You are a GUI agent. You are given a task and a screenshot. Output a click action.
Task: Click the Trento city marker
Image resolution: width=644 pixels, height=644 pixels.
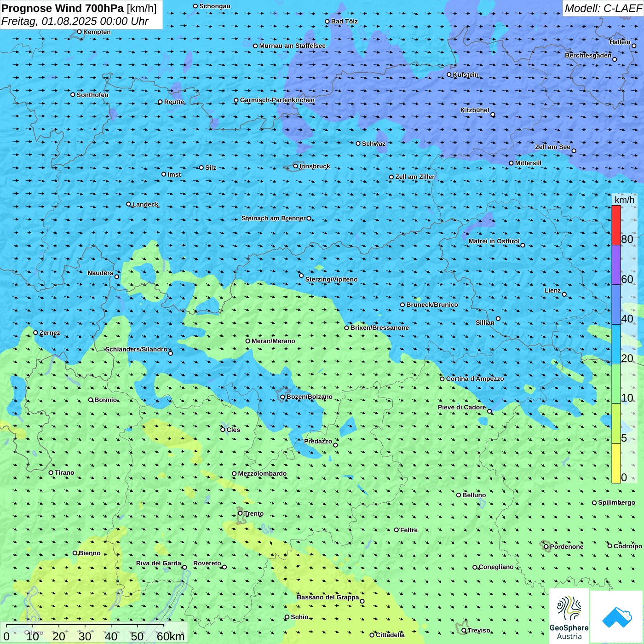[x=240, y=513]
